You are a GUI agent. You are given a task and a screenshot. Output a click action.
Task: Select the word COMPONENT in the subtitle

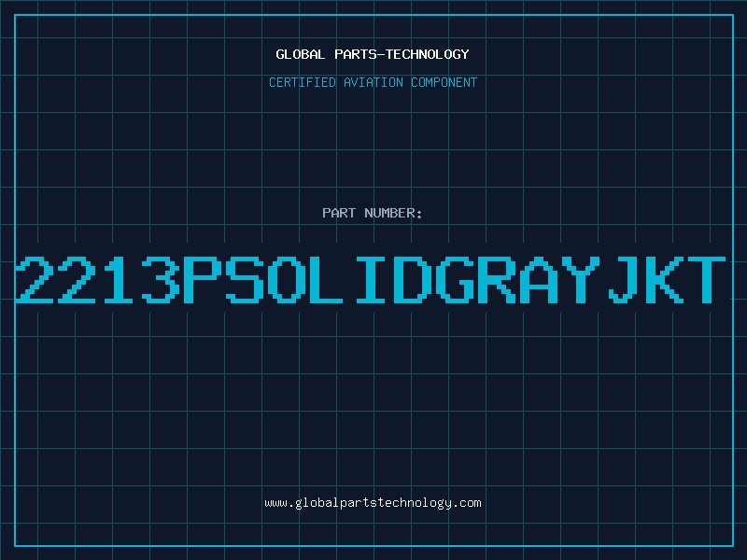(x=444, y=82)
